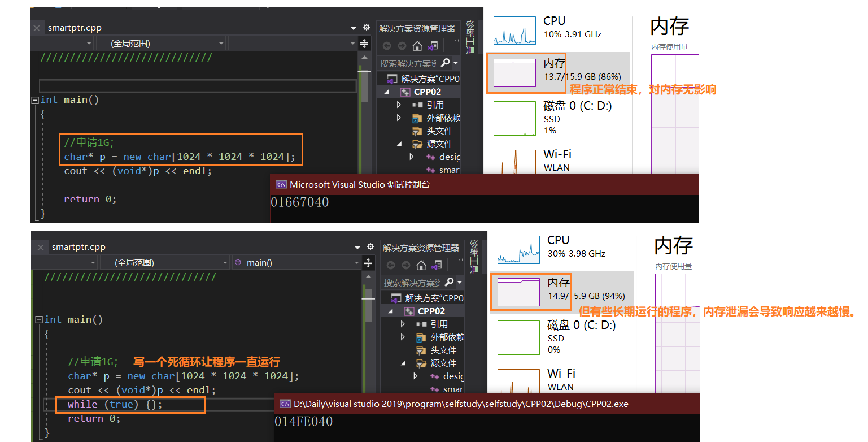Click CPU graph thumbnail showing 10% 3.91 GHz
This screenshot has height=442, width=868.
pos(514,31)
